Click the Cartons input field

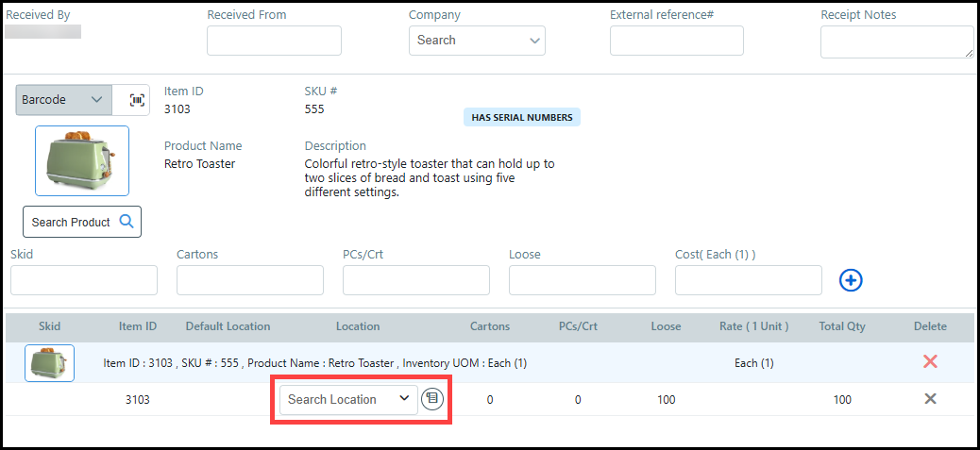click(250, 280)
